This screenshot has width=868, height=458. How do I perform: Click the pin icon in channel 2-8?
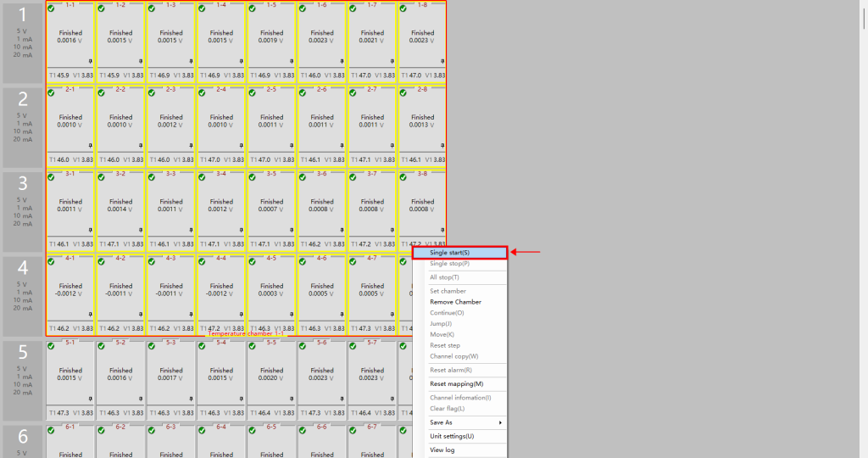pos(442,146)
